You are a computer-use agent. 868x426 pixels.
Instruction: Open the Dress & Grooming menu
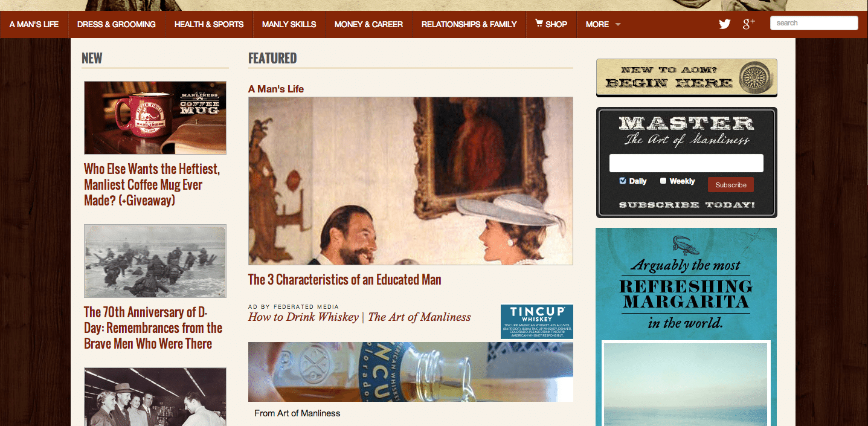point(117,24)
